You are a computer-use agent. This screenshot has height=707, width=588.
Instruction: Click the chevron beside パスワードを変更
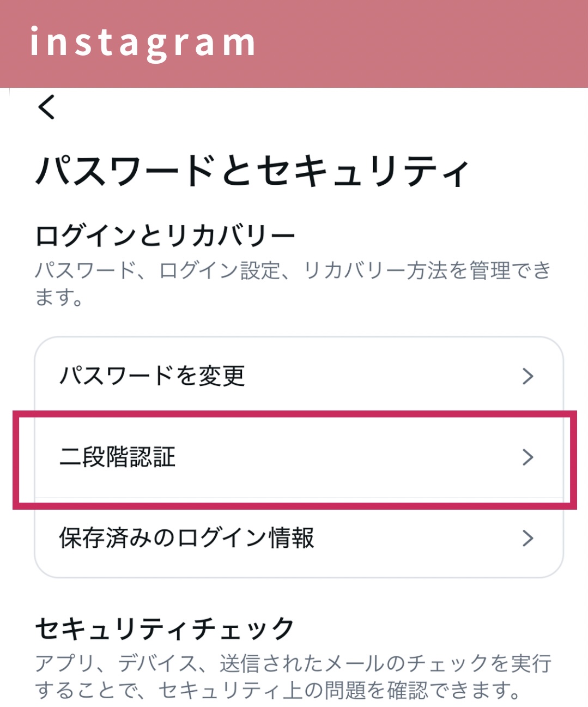click(527, 376)
